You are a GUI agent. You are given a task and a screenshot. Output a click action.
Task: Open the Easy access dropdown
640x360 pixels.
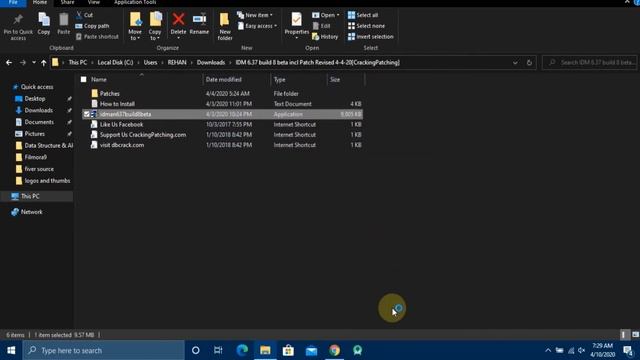click(258, 26)
